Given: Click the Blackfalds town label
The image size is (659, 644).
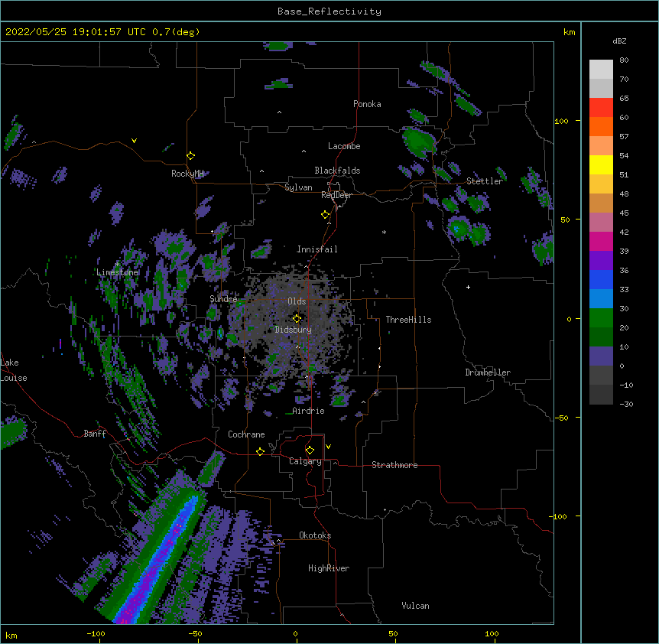Looking at the screenshot, I should tap(337, 171).
